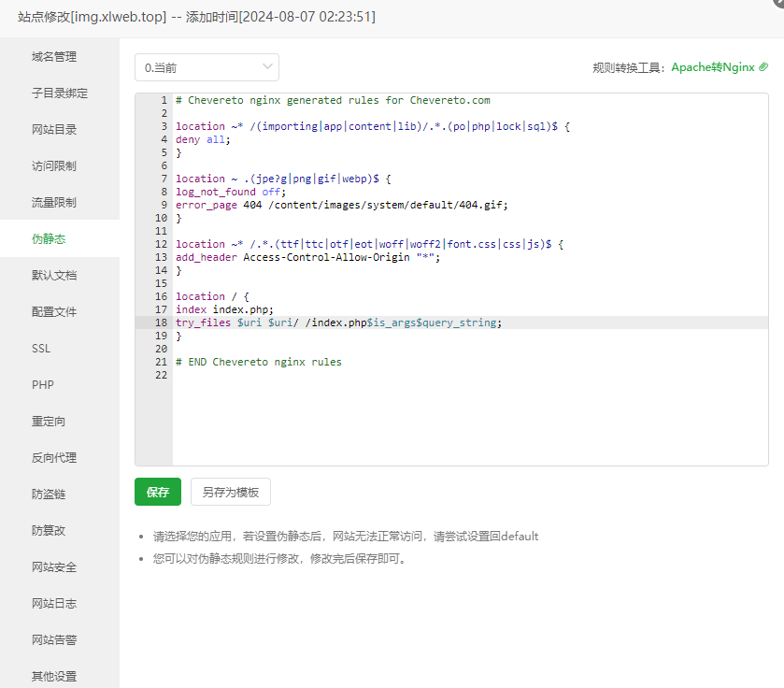784x688 pixels.
Task: Switch to the 配置文件 tab
Action: coord(54,312)
